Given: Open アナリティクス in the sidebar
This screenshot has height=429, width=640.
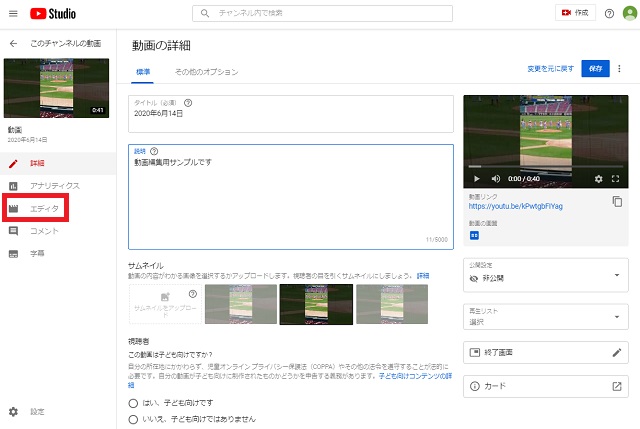Looking at the screenshot, I should [58, 186].
